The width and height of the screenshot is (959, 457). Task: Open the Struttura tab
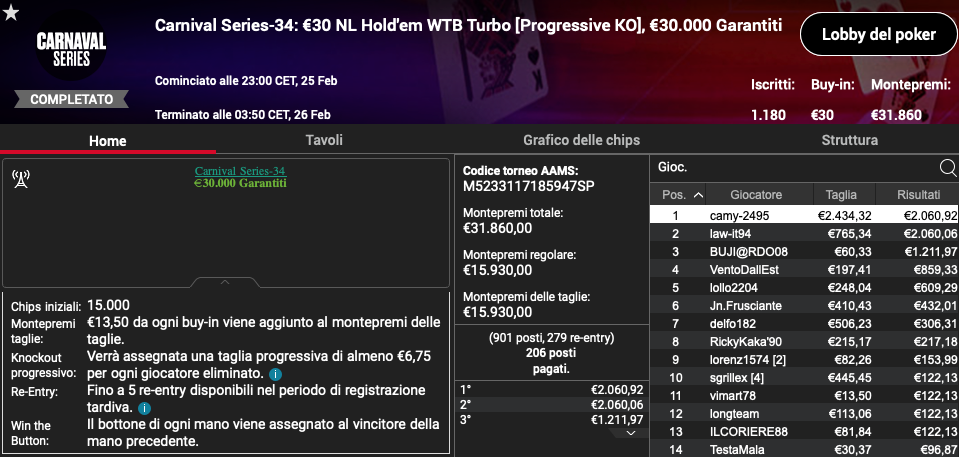click(850, 140)
